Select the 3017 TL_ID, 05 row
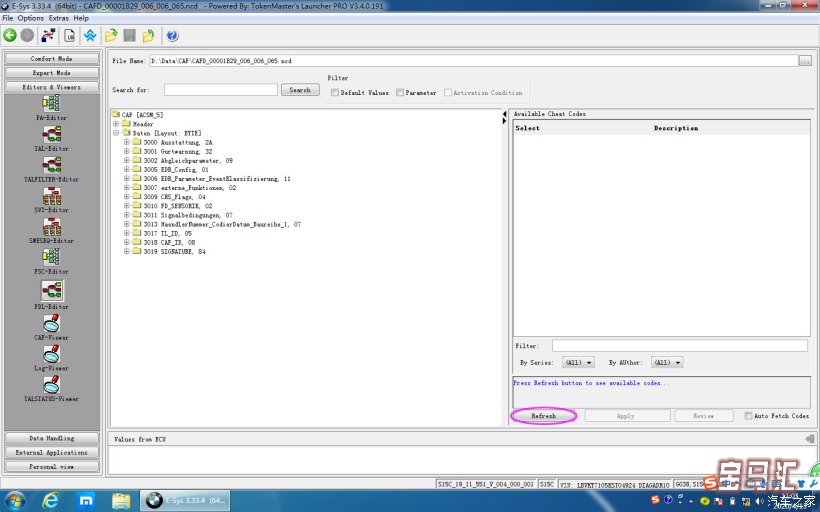Screen dimensions: 820x512 click(x=162, y=233)
